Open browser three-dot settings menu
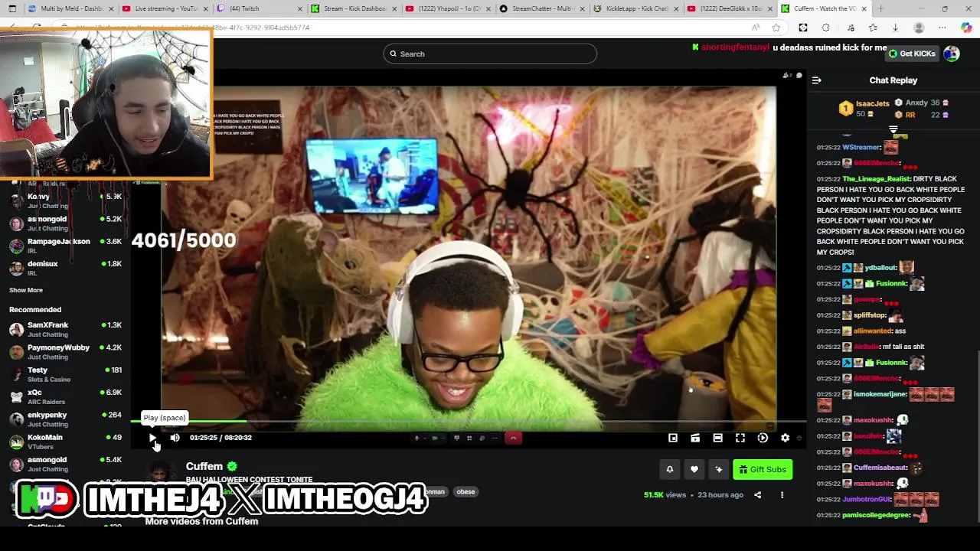980x551 pixels. point(942,28)
